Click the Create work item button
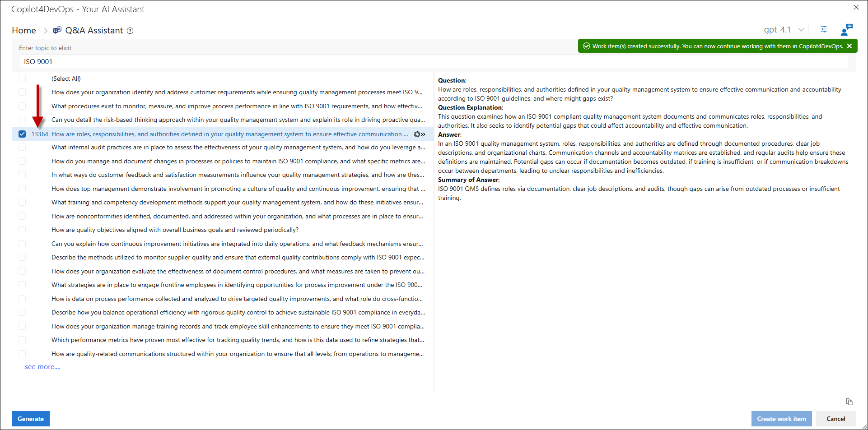 click(x=781, y=419)
